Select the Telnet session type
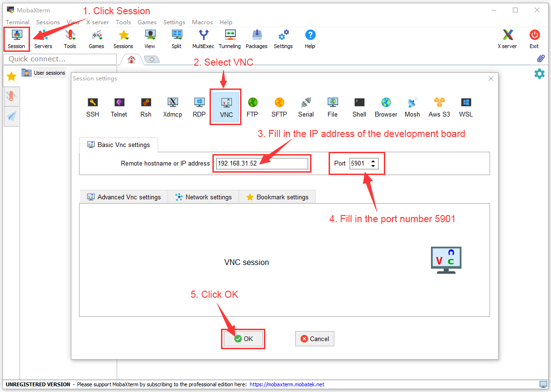The height and width of the screenshot is (392, 551). pos(119,108)
